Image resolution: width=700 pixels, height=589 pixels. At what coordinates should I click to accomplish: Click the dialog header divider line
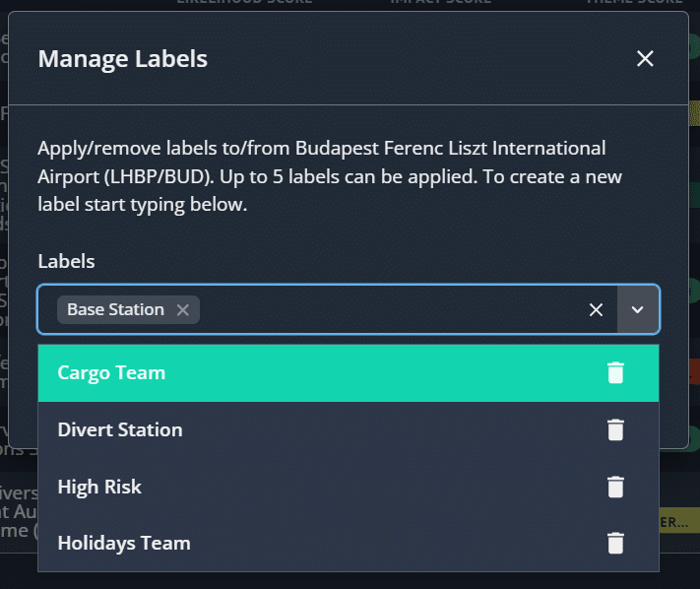[x=349, y=105]
